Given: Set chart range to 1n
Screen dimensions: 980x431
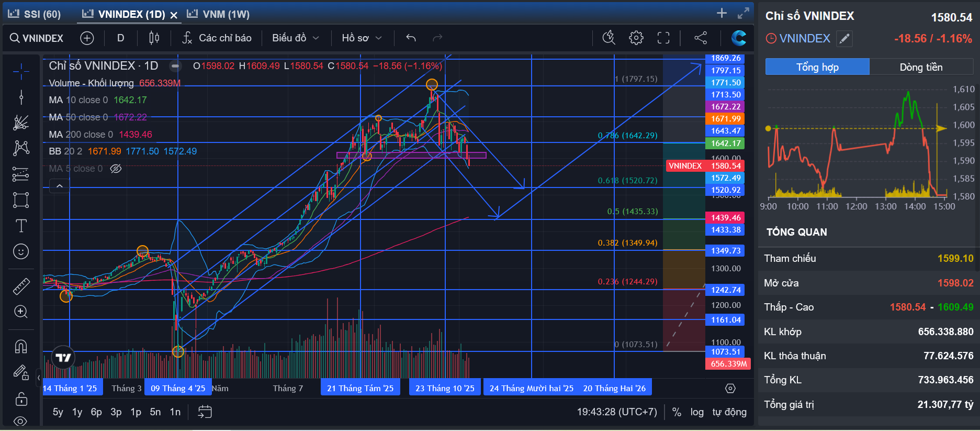Looking at the screenshot, I should [x=175, y=412].
